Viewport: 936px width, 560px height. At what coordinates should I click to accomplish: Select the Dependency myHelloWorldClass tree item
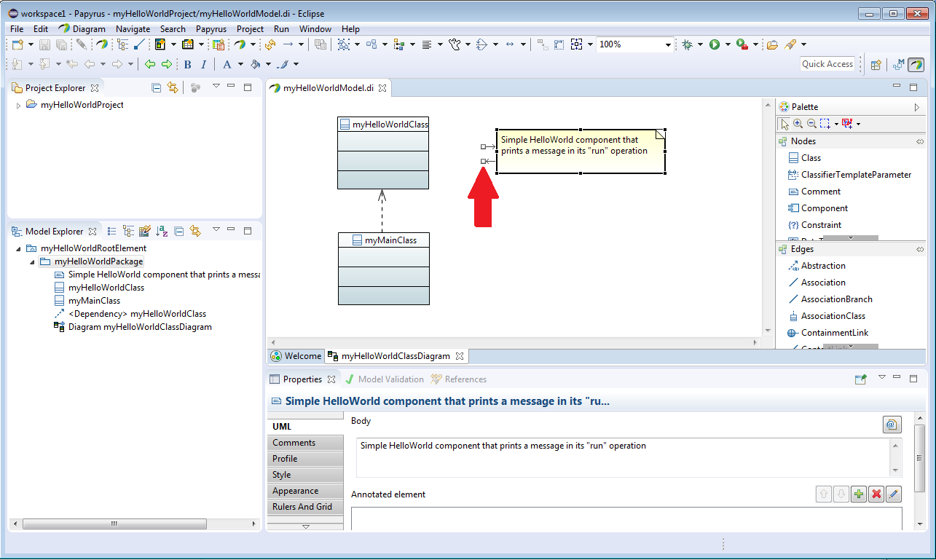pyautogui.click(x=130, y=314)
